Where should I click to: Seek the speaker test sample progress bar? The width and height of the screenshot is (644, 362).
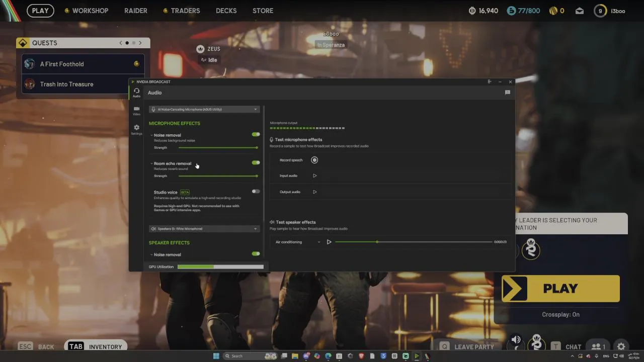click(x=414, y=242)
